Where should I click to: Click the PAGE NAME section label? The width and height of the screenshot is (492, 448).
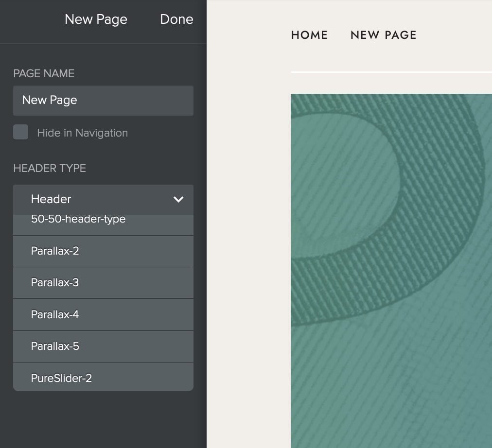coord(44,73)
